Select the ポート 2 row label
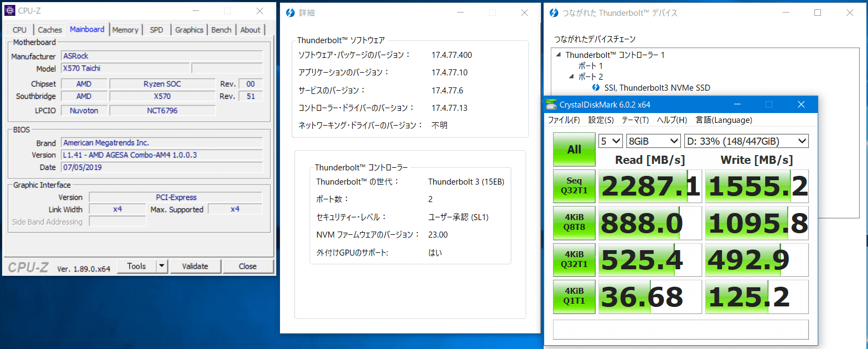This screenshot has height=349, width=868. [591, 76]
